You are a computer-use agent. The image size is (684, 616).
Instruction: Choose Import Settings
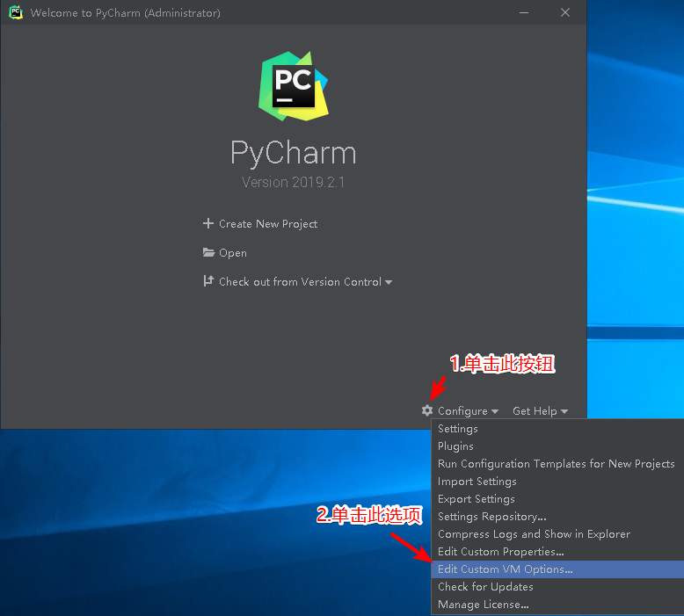(x=557, y=482)
